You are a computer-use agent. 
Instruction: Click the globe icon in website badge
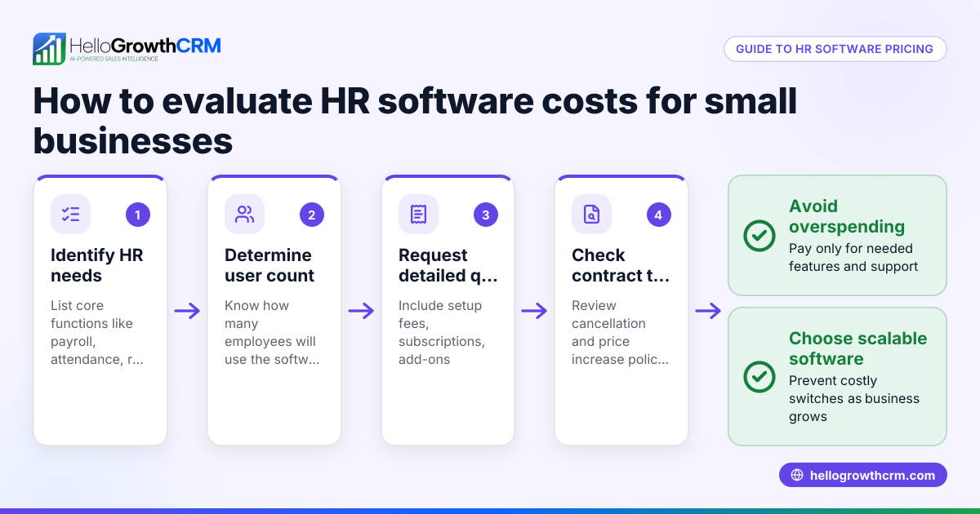(797, 476)
